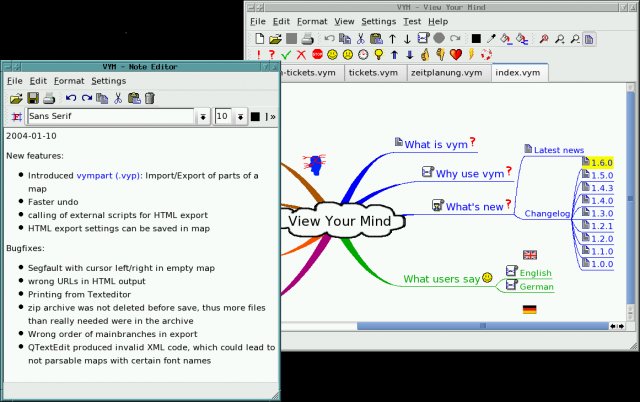Set the stop sign flag
Screen dimensions: 640x402
coord(317,54)
